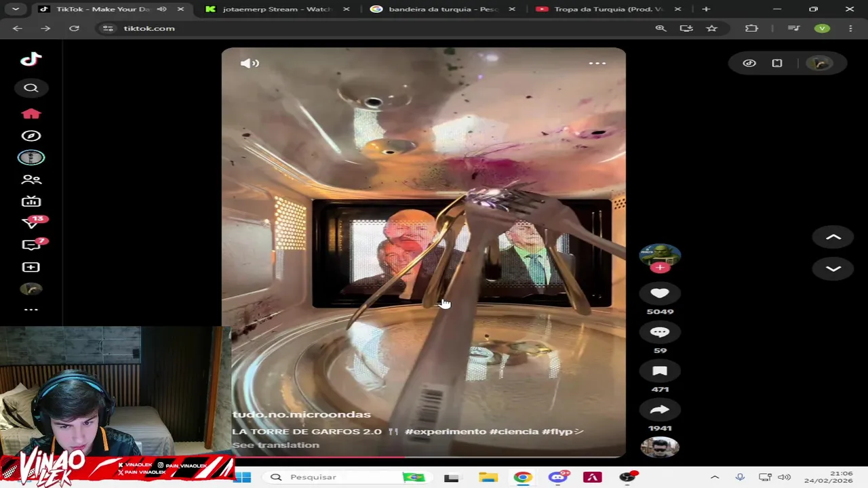Image resolution: width=868 pixels, height=488 pixels.
Task: Click the TikTok logo in sidebar
Action: 31,59
